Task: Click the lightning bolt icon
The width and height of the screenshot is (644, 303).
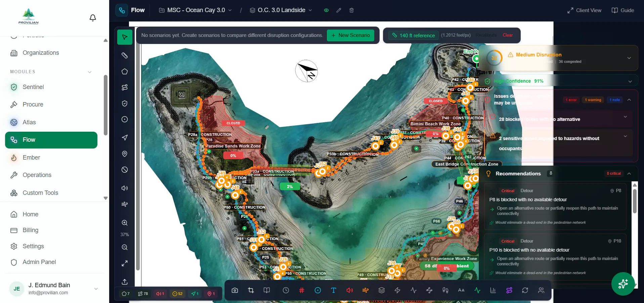Action: pyautogui.click(x=397, y=290)
